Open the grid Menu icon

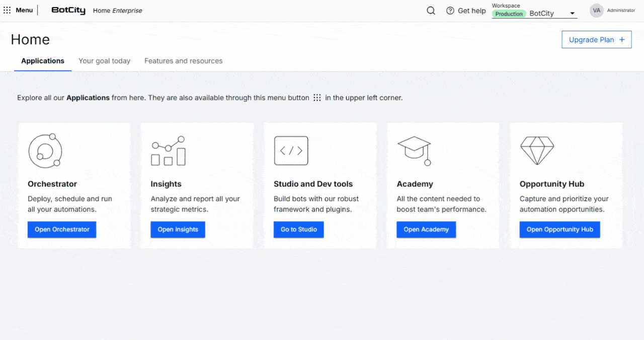tap(7, 10)
